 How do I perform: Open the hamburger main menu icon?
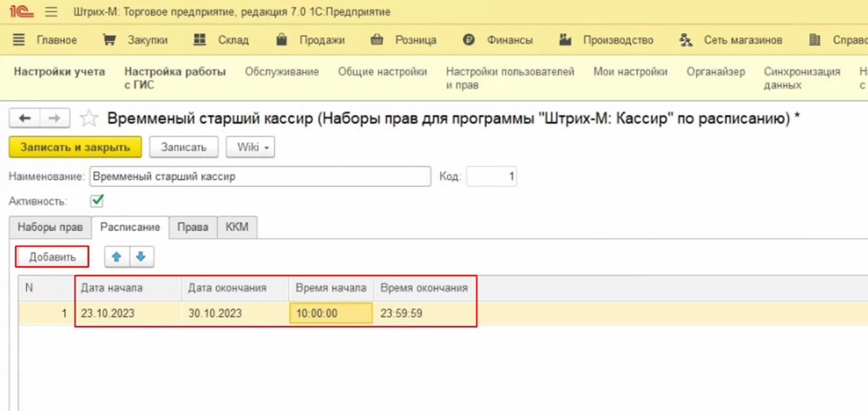point(50,13)
